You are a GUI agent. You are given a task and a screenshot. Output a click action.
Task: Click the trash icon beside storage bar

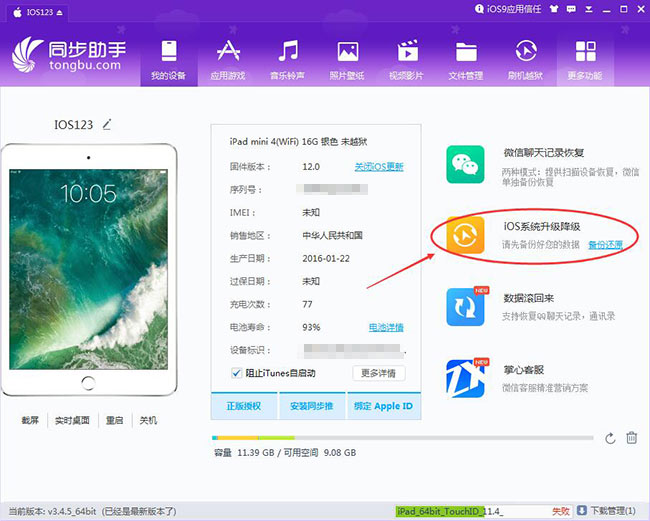(631, 438)
